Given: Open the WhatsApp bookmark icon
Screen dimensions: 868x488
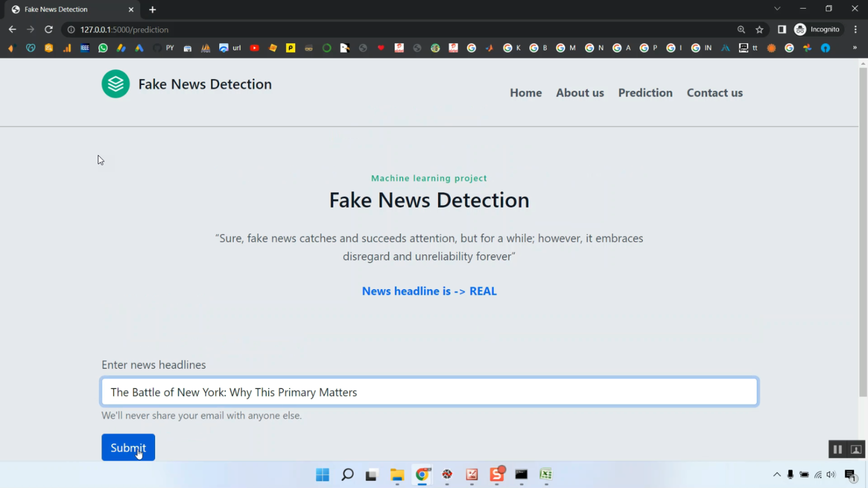Looking at the screenshot, I should point(103,48).
